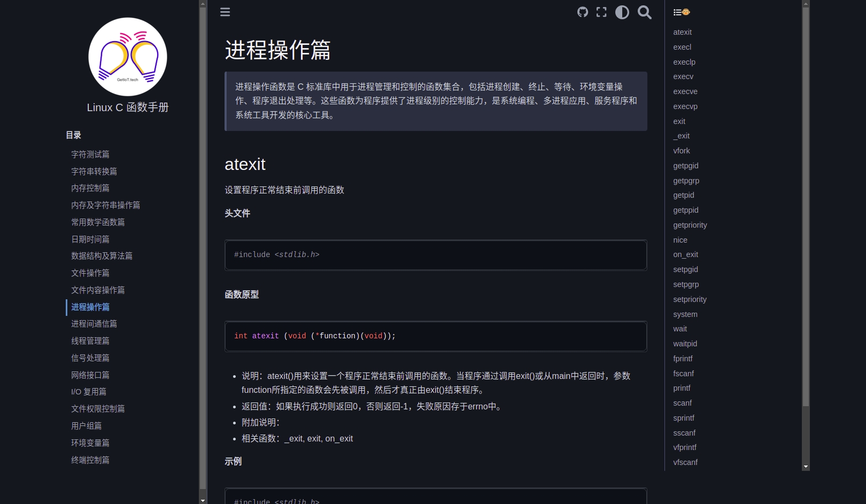Jump to execve in the page outline
Image resolution: width=866 pixels, height=504 pixels.
pyautogui.click(x=685, y=91)
